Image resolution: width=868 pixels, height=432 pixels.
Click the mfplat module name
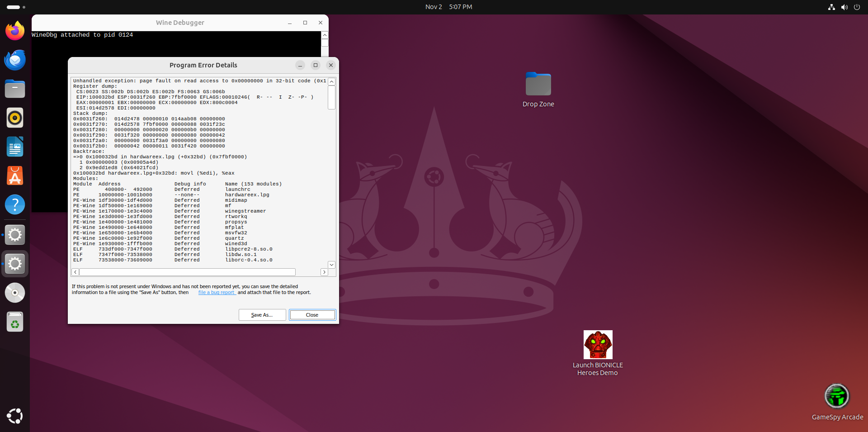[x=235, y=228]
